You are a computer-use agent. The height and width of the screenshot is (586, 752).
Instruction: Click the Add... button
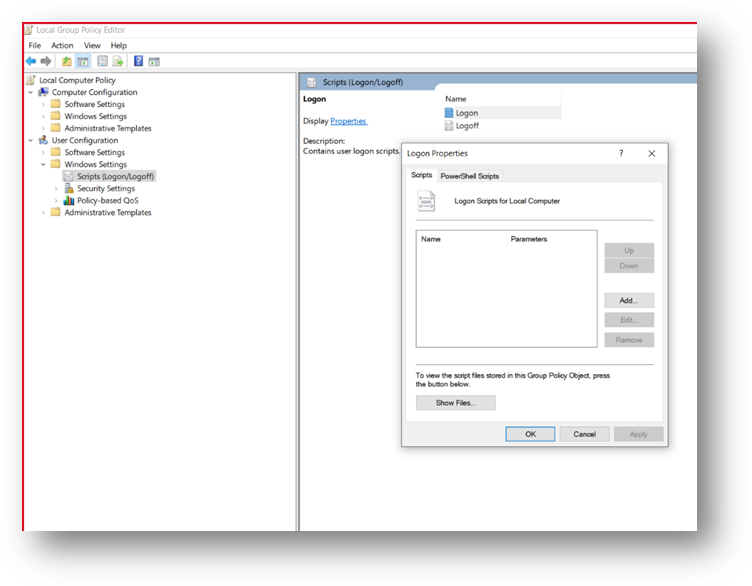[x=629, y=301]
